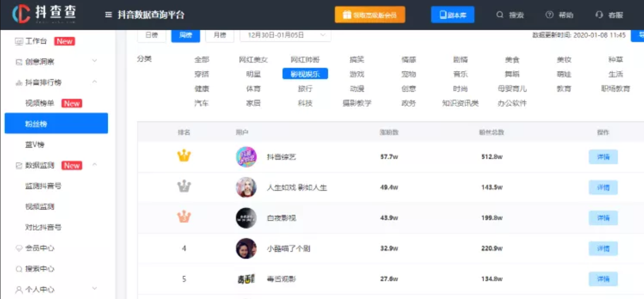Open 监测抖音号 in sidebar
The width and height of the screenshot is (644, 299).
(43, 186)
